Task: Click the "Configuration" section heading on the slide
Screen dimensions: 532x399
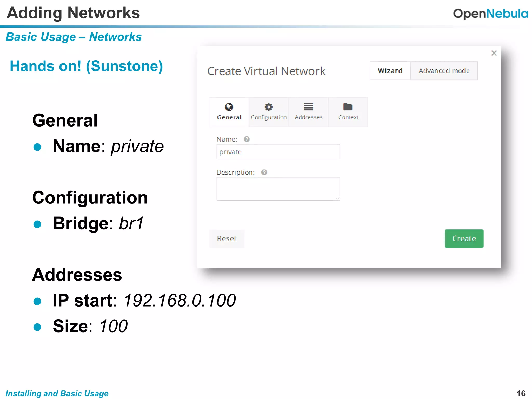Action: click(90, 198)
